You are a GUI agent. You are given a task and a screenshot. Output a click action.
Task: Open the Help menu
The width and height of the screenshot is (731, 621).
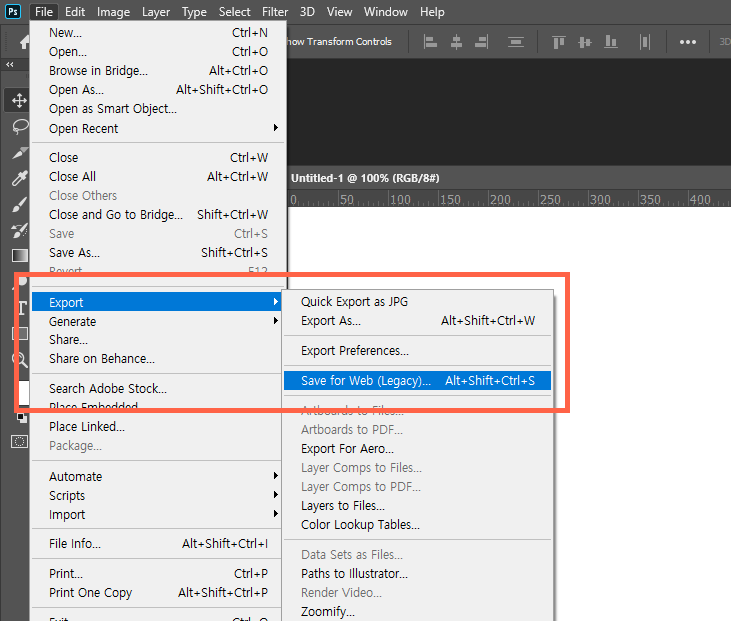tap(432, 12)
